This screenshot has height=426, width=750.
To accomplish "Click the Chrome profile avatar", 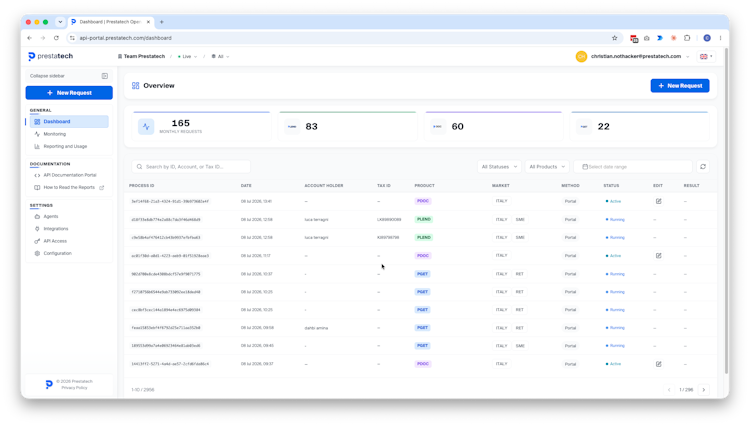I will tap(707, 38).
